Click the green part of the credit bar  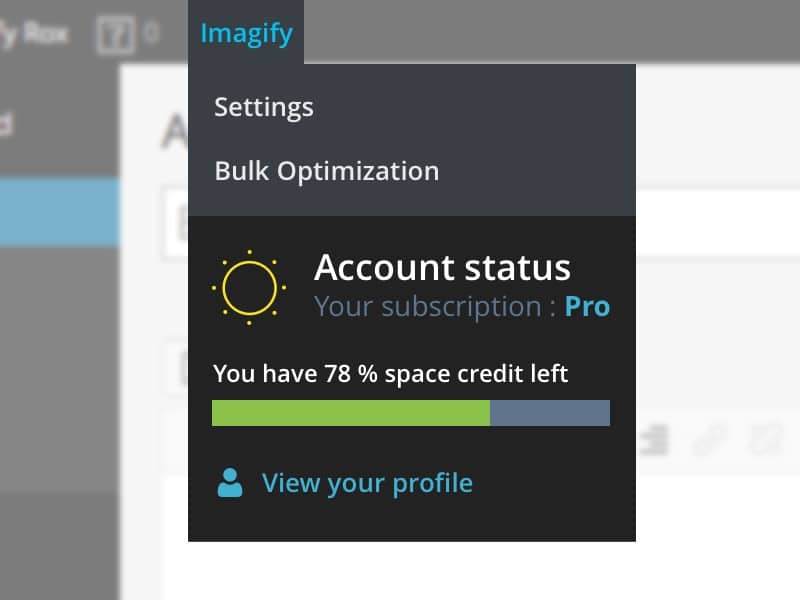[x=351, y=413]
